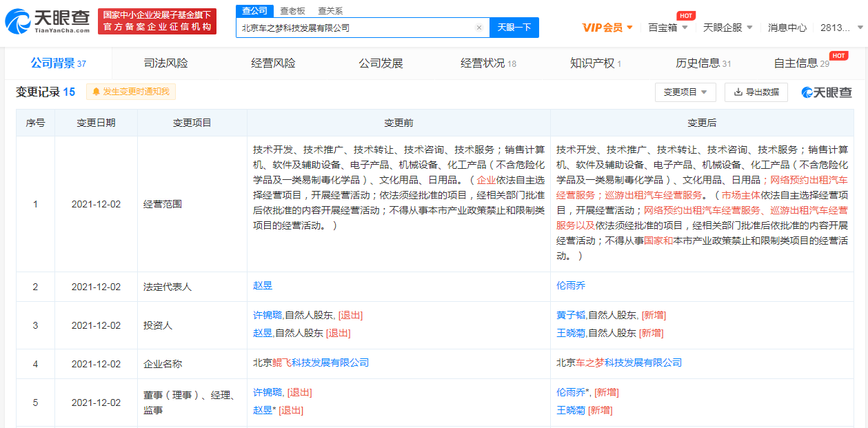Switch to the 自主信息 tab
This screenshot has height=428, width=868.
click(802, 63)
